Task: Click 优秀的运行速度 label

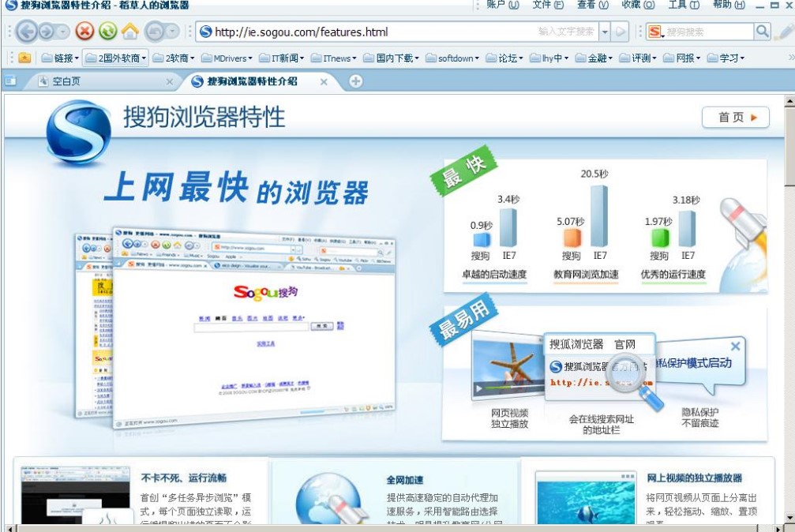Action: pyautogui.click(x=673, y=275)
